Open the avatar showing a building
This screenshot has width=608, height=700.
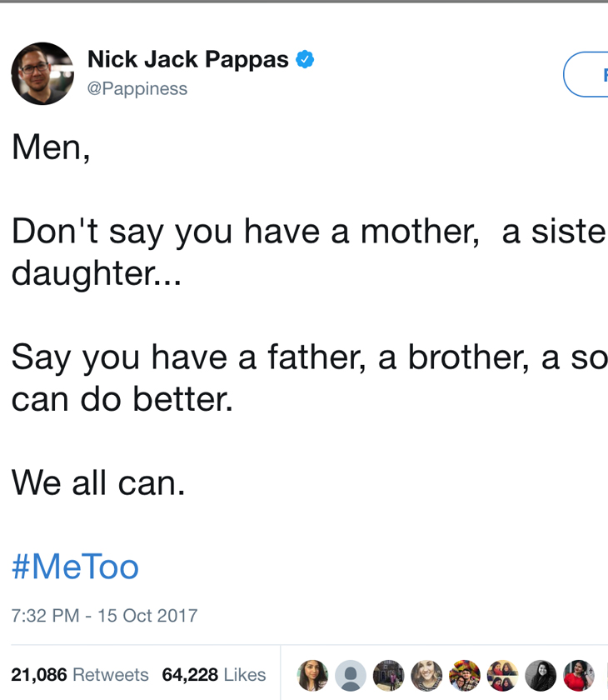click(389, 675)
